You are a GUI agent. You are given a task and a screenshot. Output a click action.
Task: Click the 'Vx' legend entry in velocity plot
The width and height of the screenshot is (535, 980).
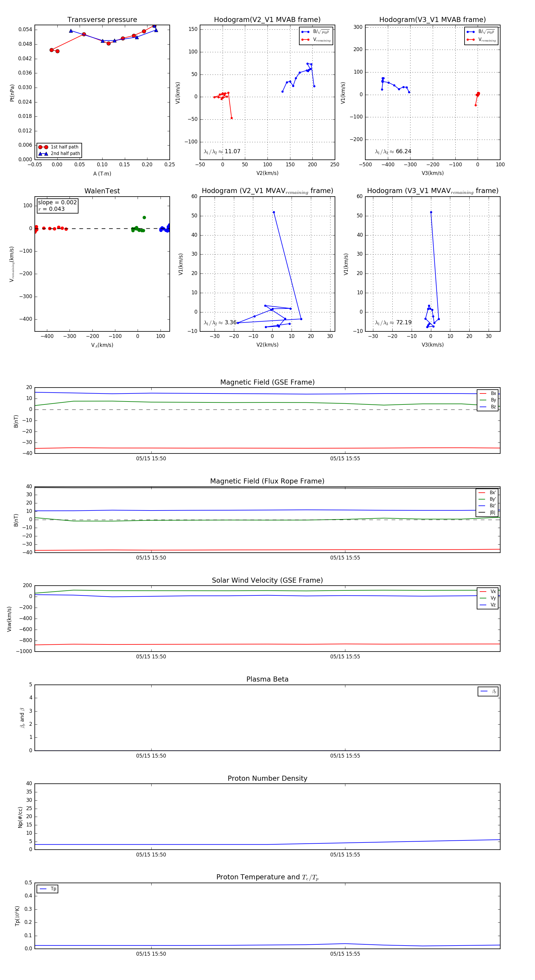click(x=488, y=591)
